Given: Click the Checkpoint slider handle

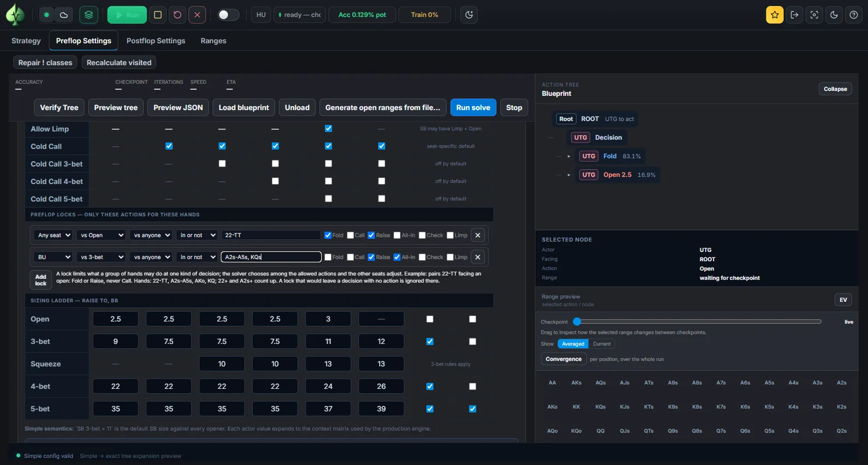Looking at the screenshot, I should point(577,322).
